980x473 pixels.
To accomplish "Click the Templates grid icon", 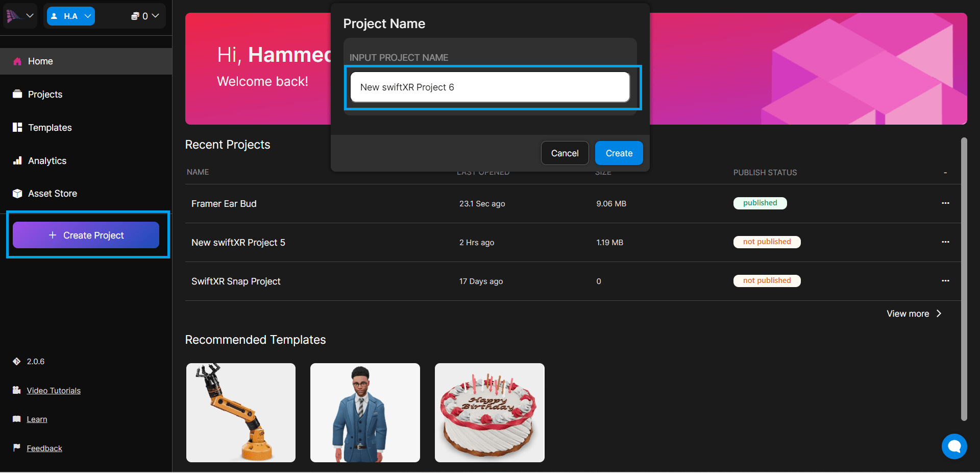I will pyautogui.click(x=17, y=127).
